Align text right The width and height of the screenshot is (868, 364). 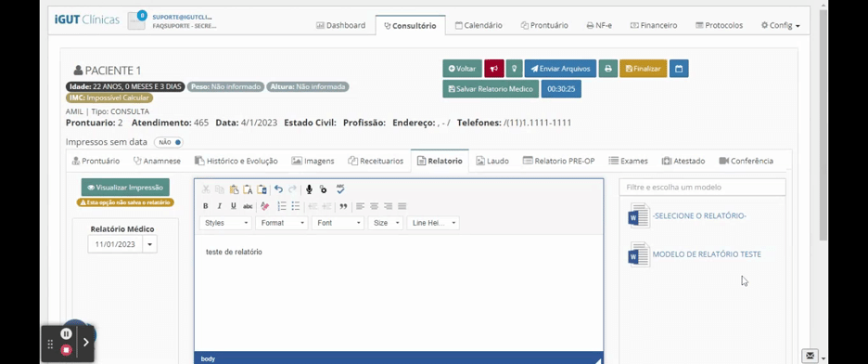click(x=388, y=206)
